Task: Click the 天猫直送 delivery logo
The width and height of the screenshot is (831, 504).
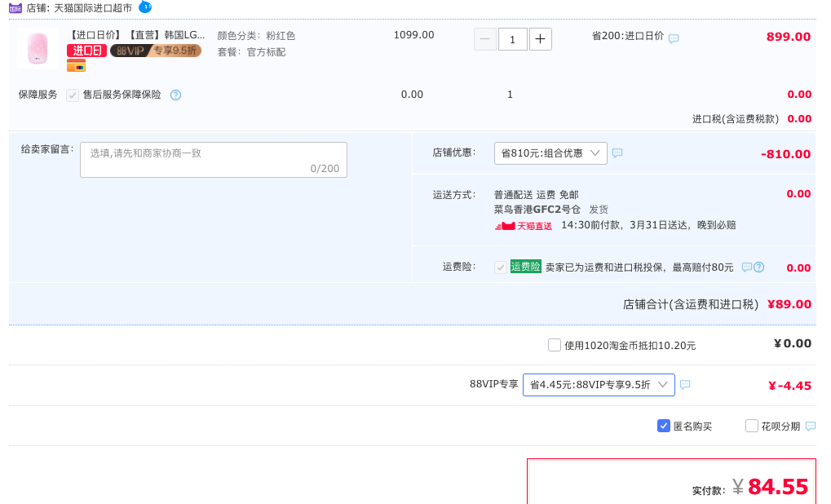Action: pyautogui.click(x=524, y=226)
